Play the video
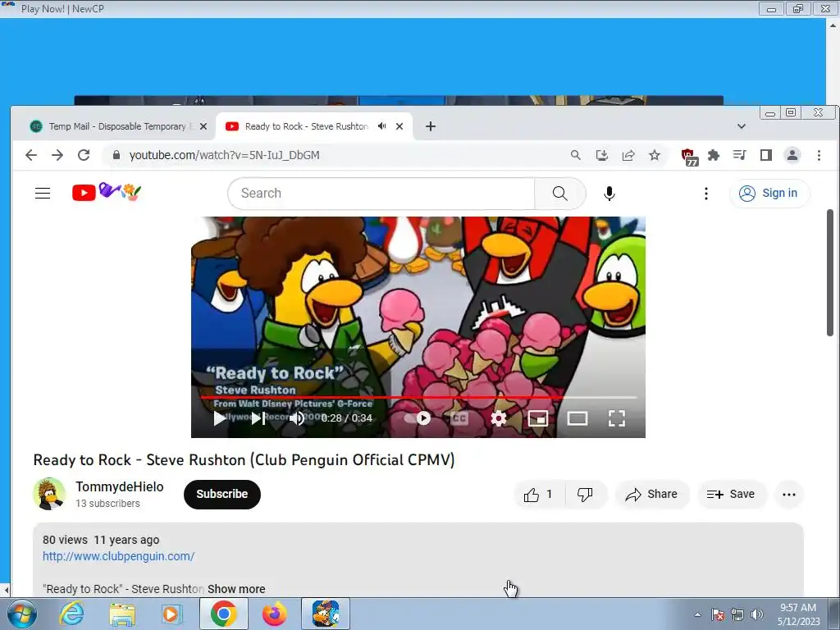This screenshot has height=630, width=840. point(219,418)
